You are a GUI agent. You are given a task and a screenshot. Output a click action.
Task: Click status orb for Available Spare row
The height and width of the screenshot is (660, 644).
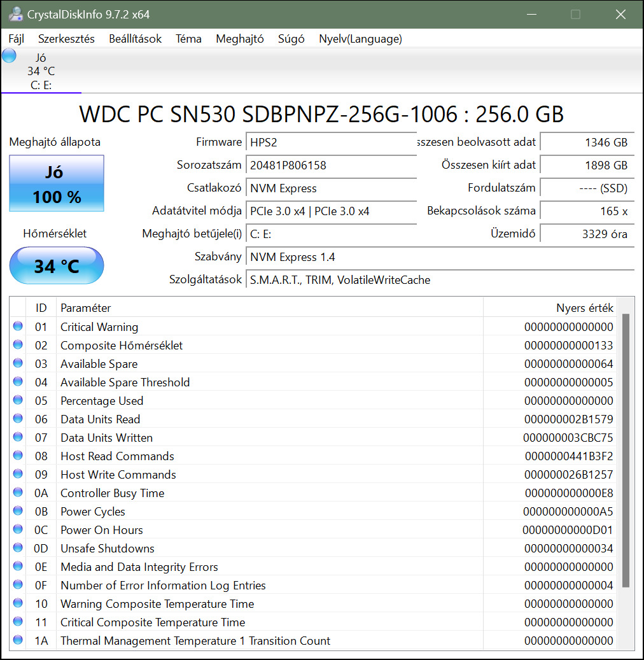[18, 363]
